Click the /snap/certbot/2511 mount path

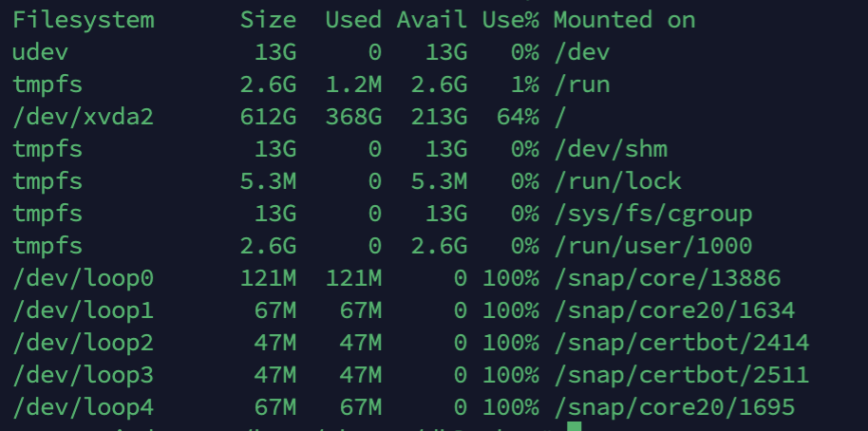[681, 375]
